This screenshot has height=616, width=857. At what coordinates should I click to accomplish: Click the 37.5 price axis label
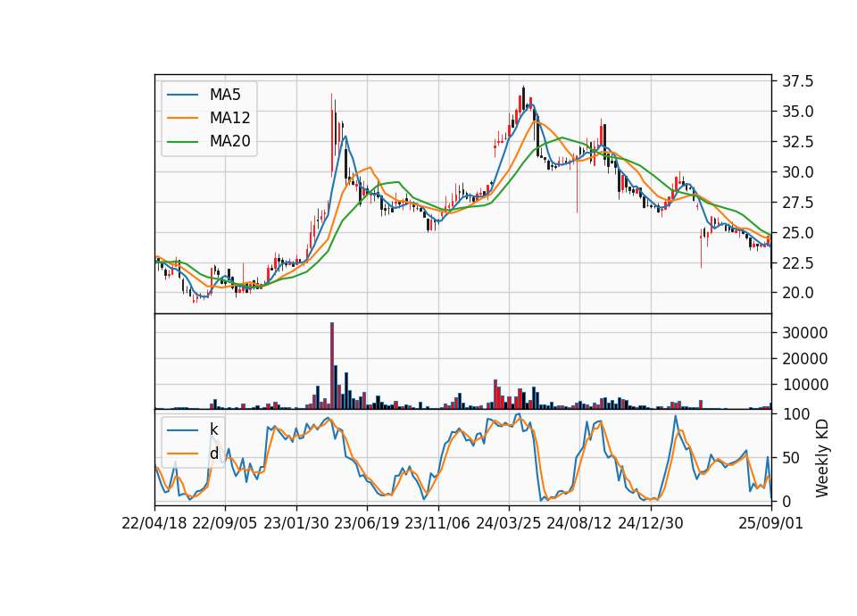(x=797, y=81)
